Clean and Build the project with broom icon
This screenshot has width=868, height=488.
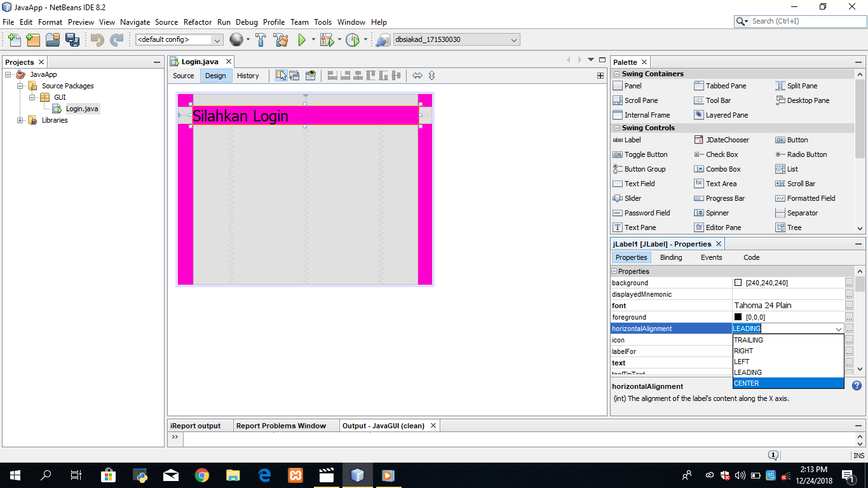[281, 39]
